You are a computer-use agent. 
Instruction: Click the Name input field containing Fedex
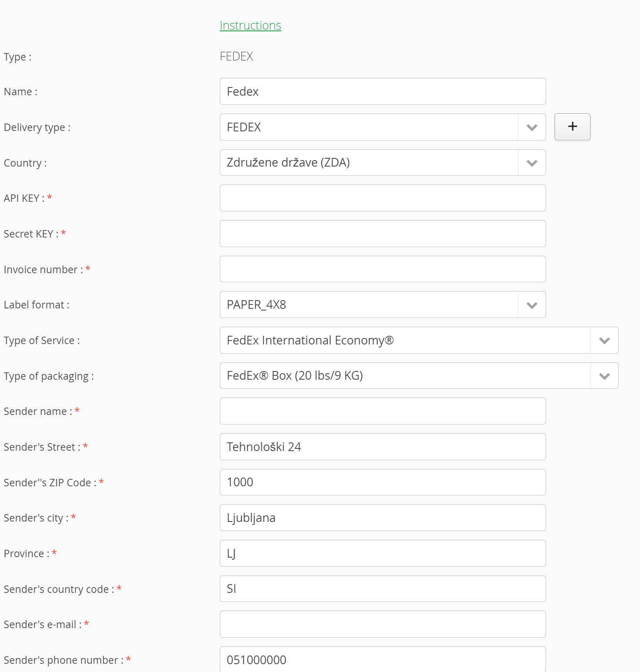(x=382, y=91)
